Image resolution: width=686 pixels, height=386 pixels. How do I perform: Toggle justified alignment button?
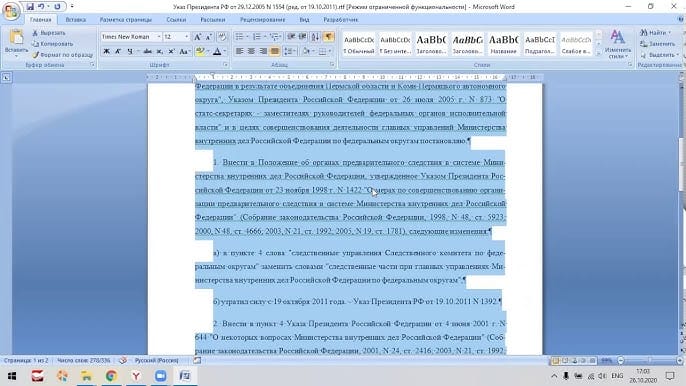click(274, 52)
